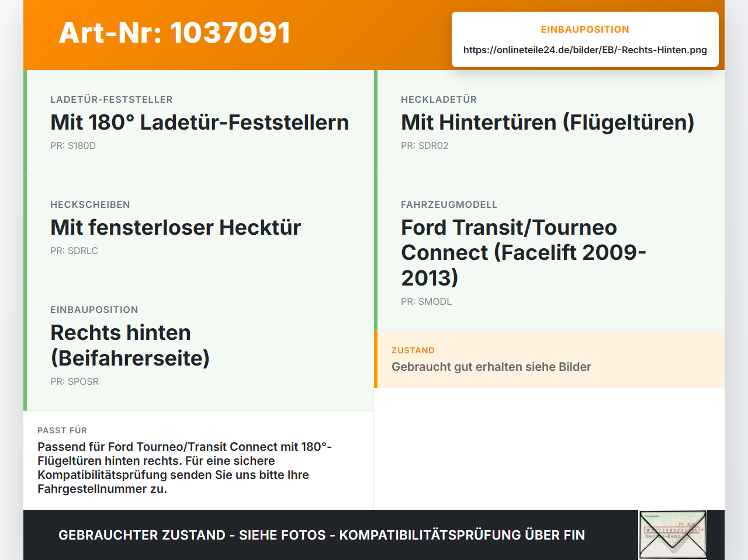Viewport: 748px width, 560px height.
Task: Click the 'PR: SPOSR' code
Action: [74, 381]
